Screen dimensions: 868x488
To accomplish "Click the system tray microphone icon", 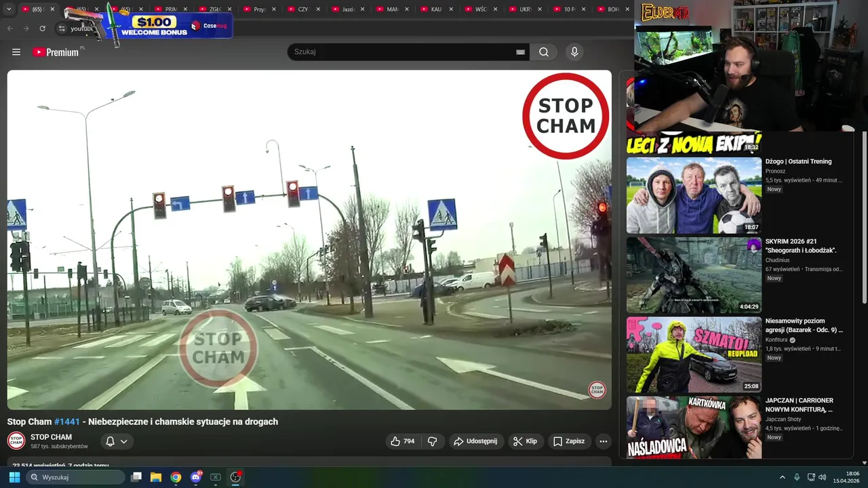I will [797, 477].
